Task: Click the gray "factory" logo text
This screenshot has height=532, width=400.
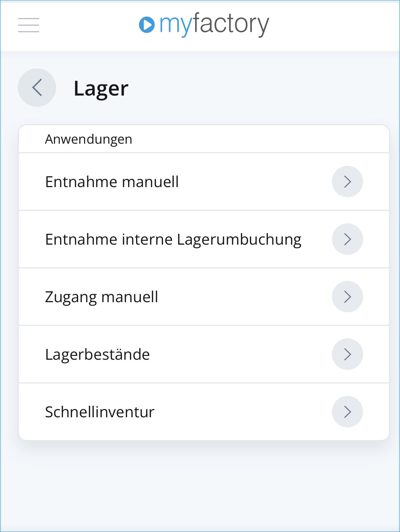Action: click(x=231, y=24)
